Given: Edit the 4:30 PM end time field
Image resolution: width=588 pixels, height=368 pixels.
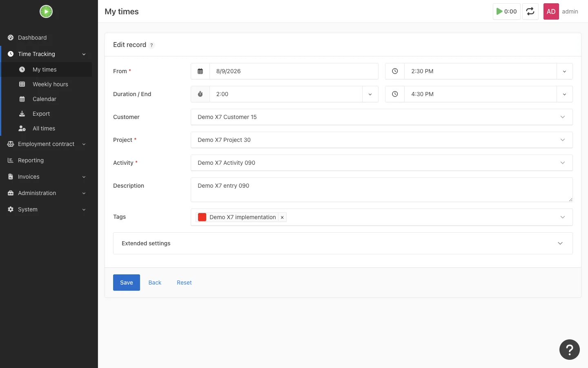Looking at the screenshot, I should (480, 94).
